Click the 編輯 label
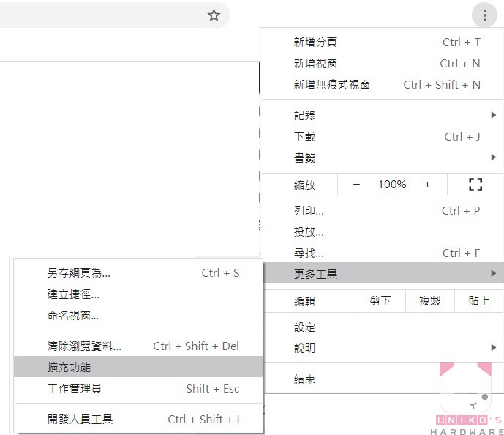 pyautogui.click(x=304, y=301)
